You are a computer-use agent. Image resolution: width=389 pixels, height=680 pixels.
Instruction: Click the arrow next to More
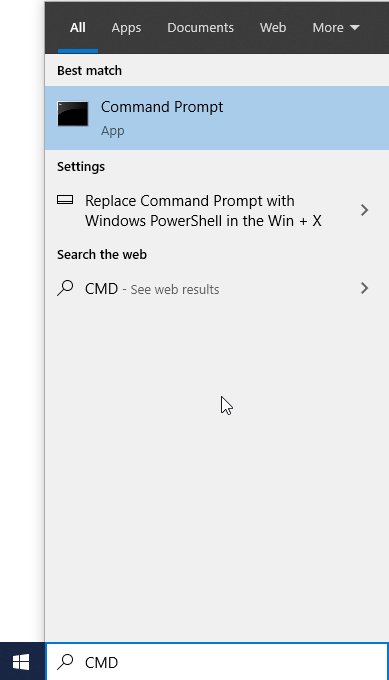pyautogui.click(x=355, y=28)
